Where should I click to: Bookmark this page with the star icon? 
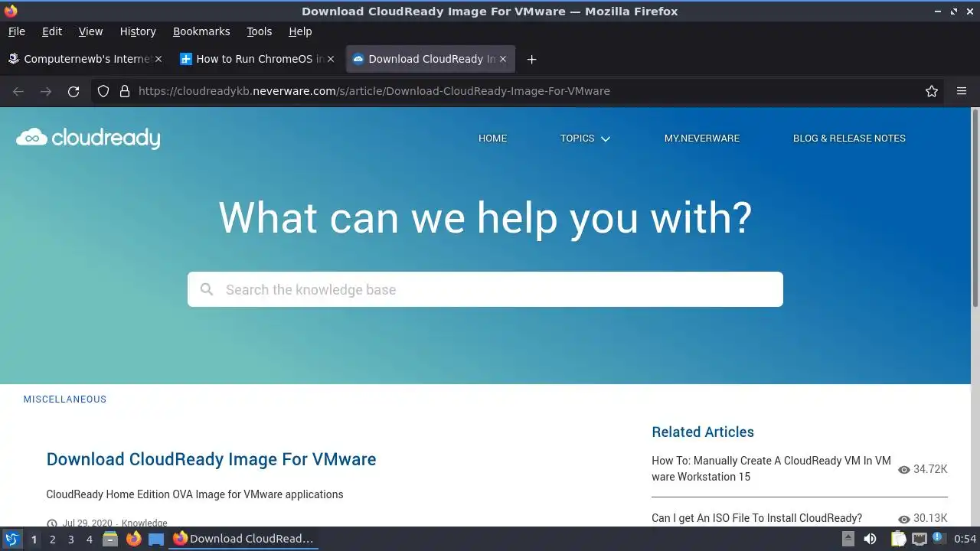932,91
